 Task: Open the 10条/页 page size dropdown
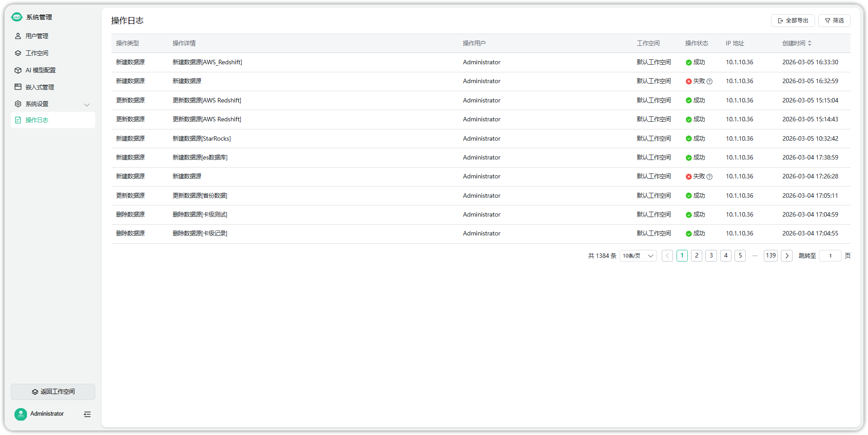tap(638, 256)
